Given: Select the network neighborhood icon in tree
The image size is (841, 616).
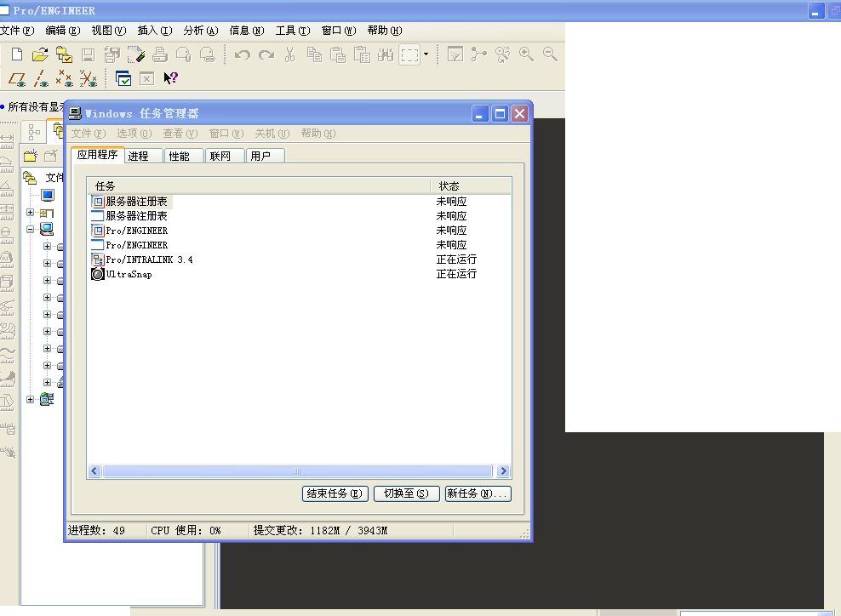Looking at the screenshot, I should tap(47, 399).
